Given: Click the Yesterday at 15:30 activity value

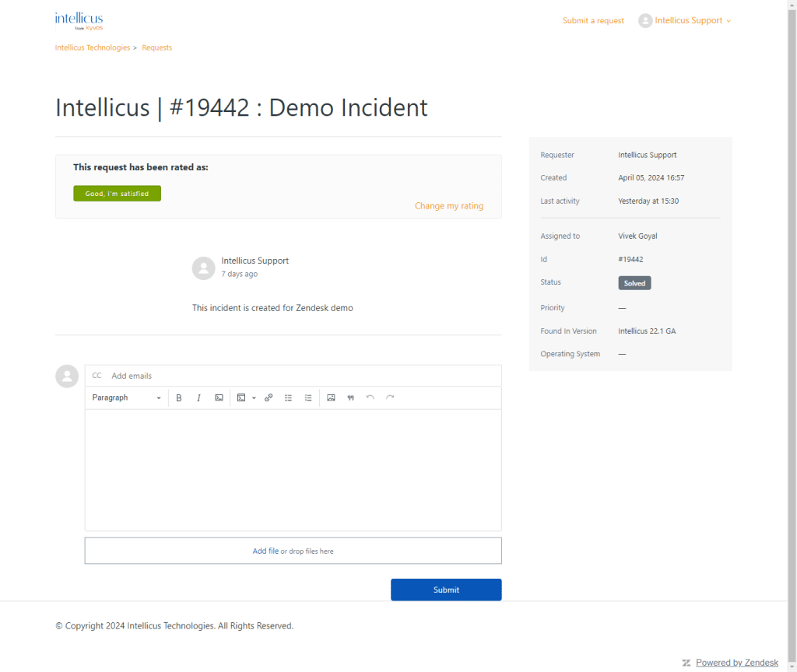Looking at the screenshot, I should pyautogui.click(x=648, y=201).
